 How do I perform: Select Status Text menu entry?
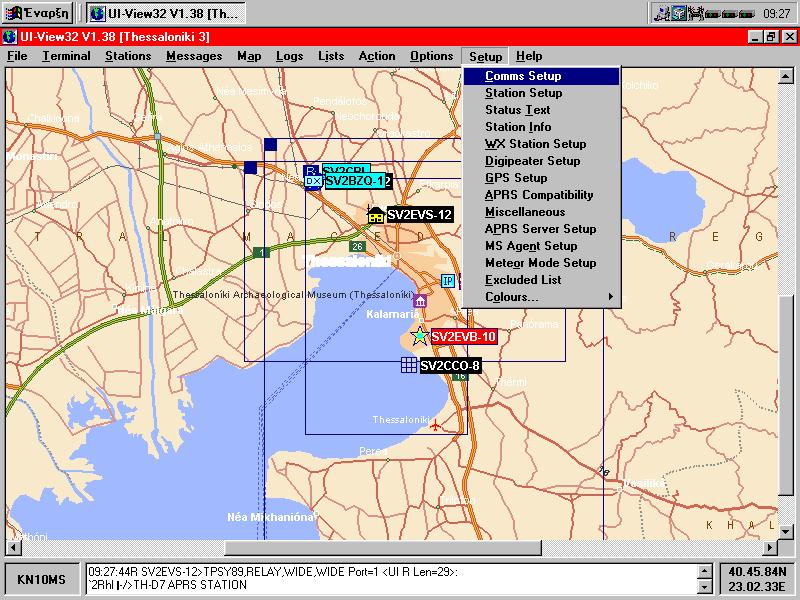point(541,110)
